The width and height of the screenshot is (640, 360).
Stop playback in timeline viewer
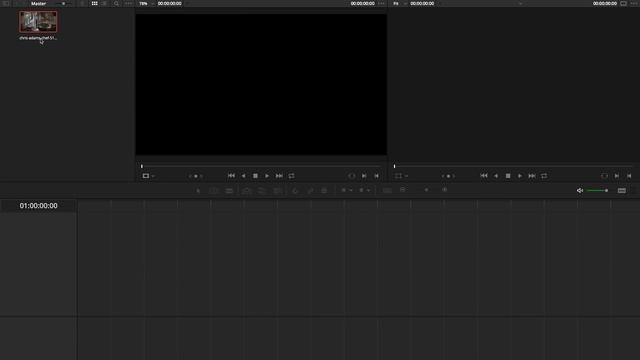point(508,176)
